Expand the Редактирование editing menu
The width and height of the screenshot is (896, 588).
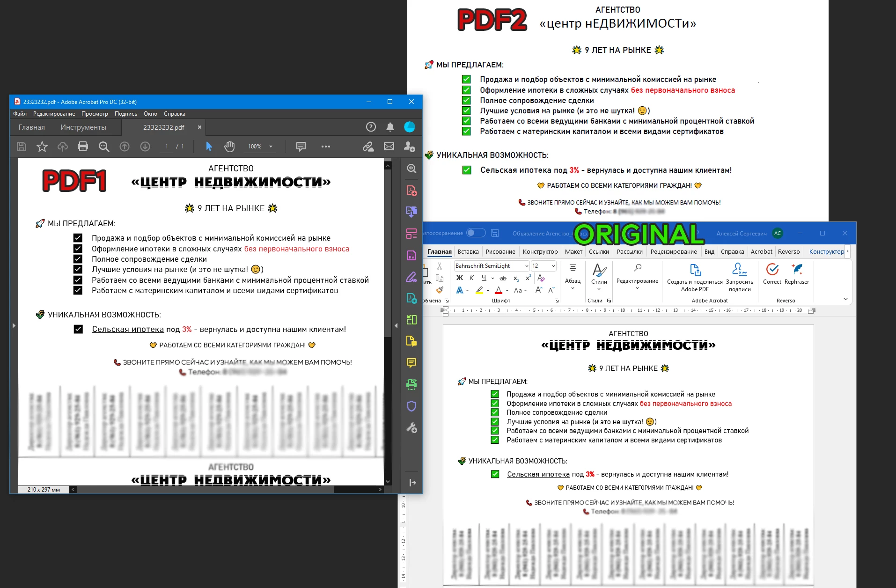point(637,277)
